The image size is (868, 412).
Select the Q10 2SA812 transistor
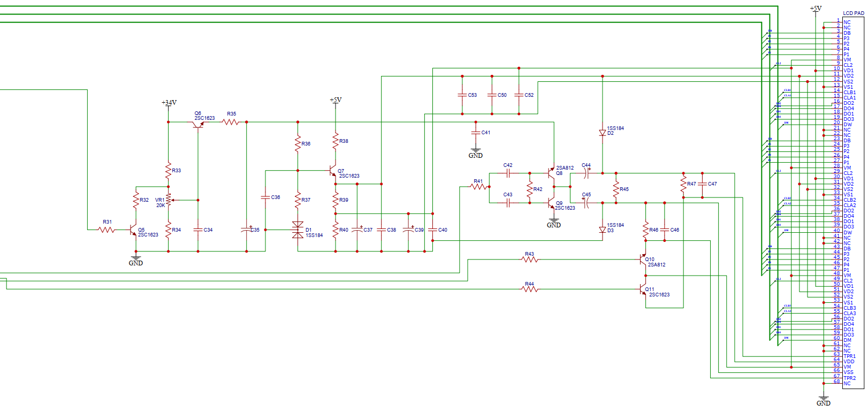pos(643,260)
